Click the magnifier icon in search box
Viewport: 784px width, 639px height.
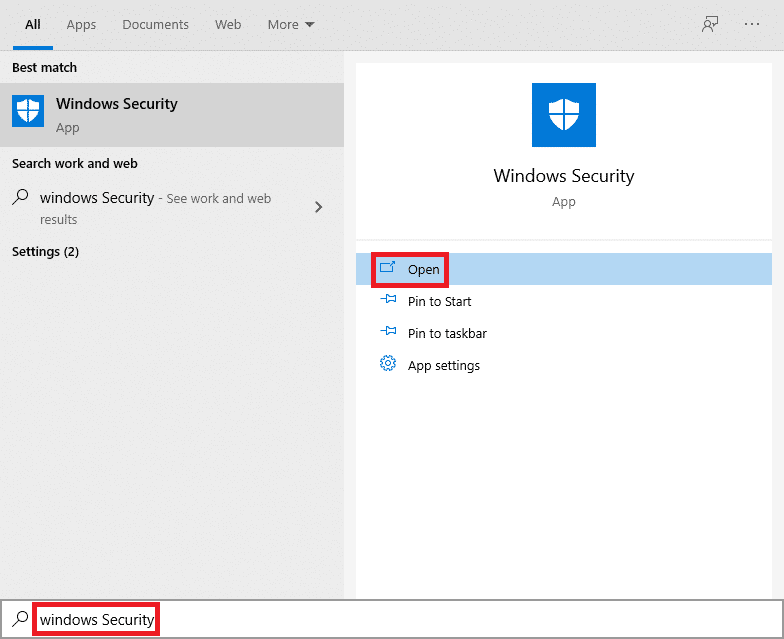click(x=20, y=619)
